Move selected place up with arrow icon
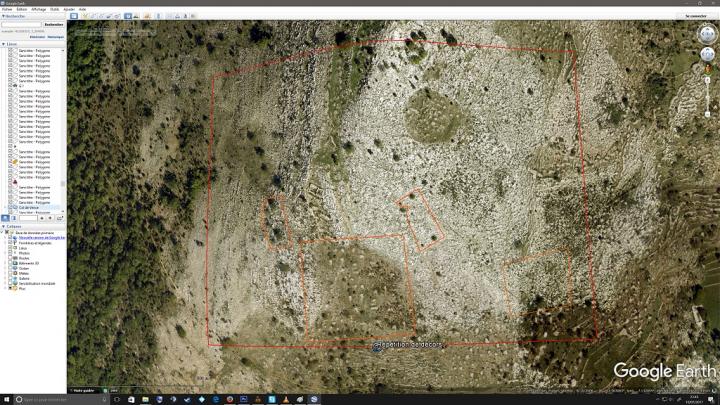The height and width of the screenshot is (405, 720). [42, 218]
